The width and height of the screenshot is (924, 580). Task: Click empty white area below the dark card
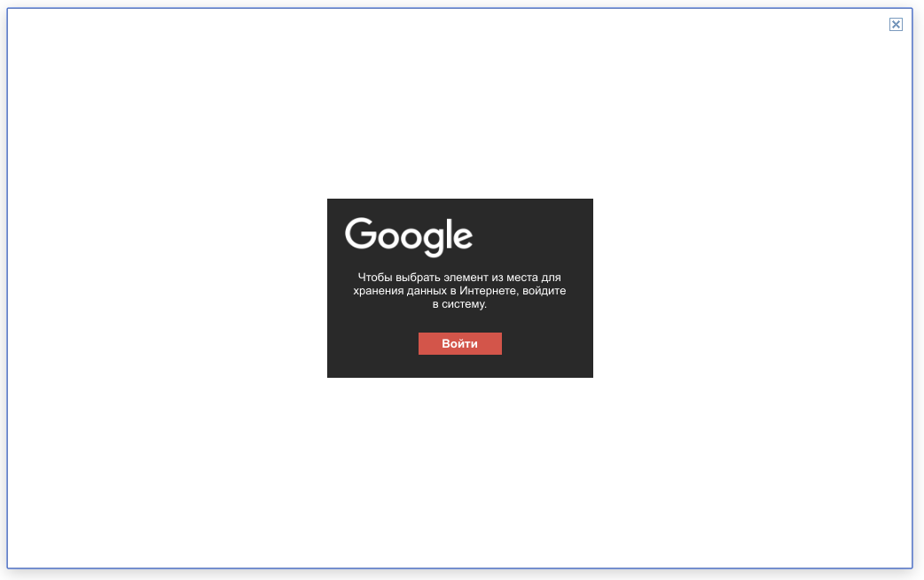[459, 472]
